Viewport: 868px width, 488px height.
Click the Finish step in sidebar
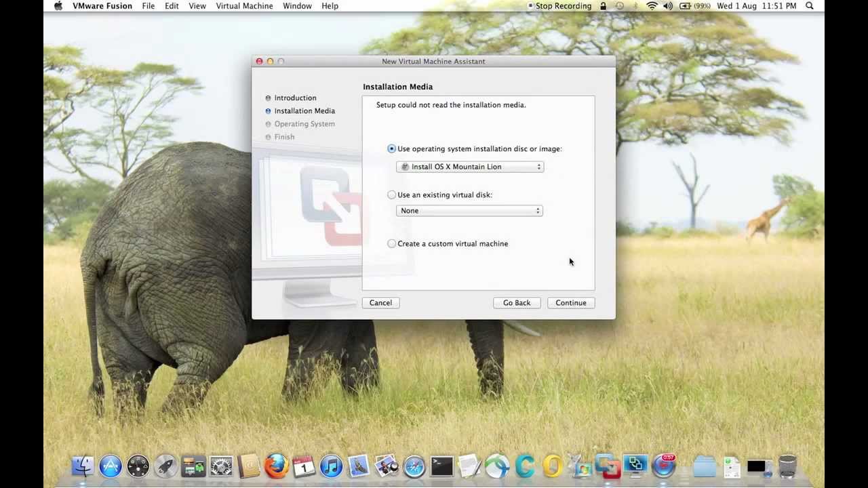point(284,137)
